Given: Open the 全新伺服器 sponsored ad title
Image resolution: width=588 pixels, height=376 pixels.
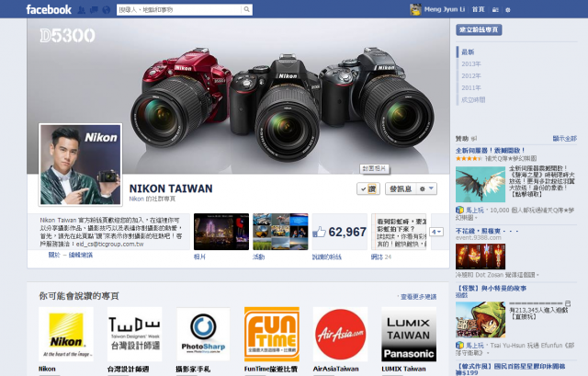Looking at the screenshot, I should click(490, 151).
